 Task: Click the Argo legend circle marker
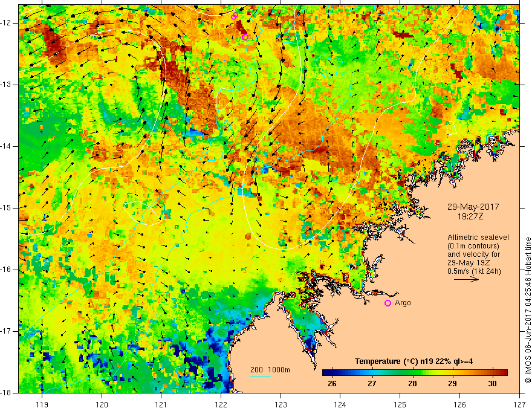click(x=388, y=303)
